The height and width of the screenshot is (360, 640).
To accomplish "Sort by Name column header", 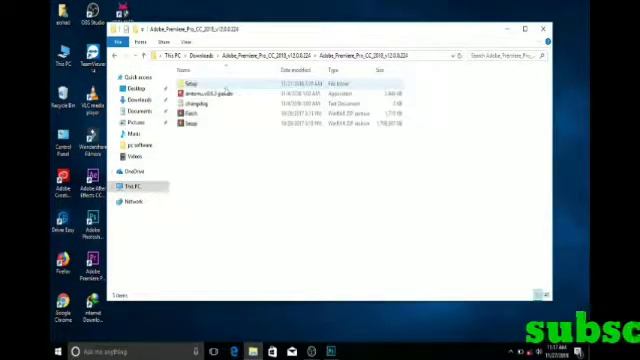I will click(183, 70).
